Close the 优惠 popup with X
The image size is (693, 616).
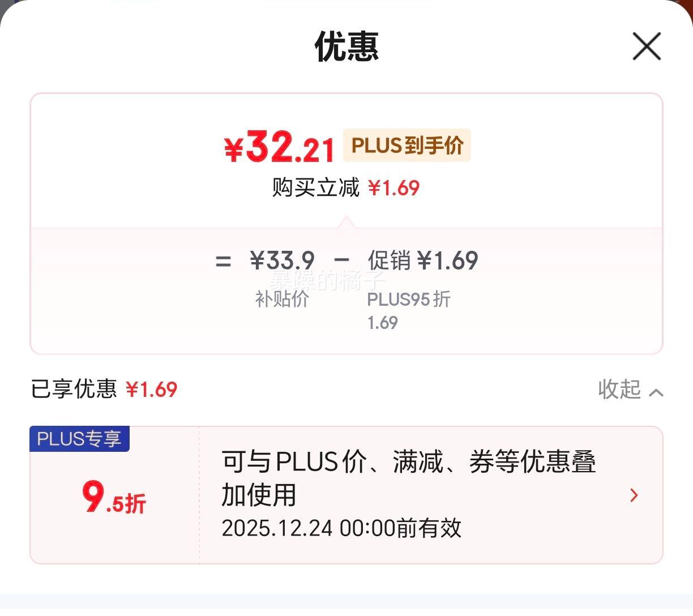pos(647,46)
